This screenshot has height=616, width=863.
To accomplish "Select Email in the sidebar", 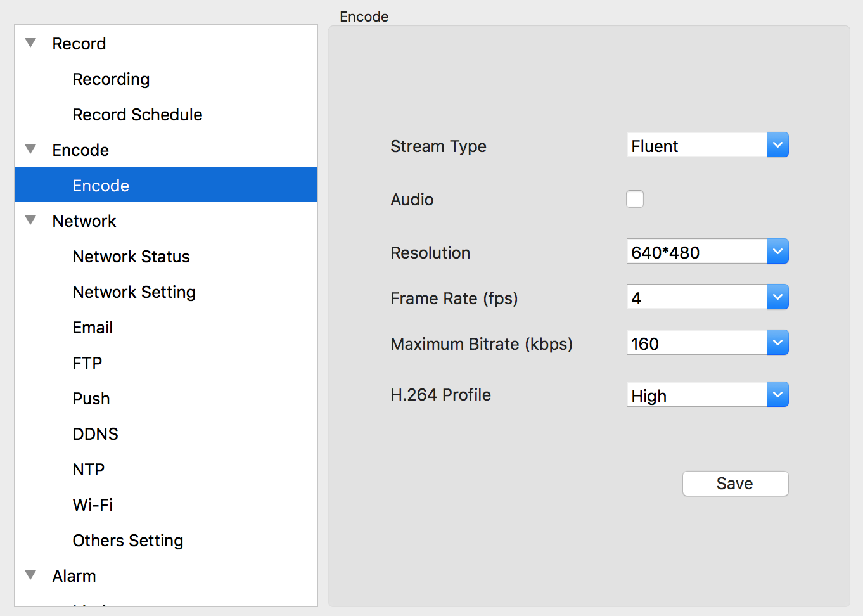I will pos(93,328).
